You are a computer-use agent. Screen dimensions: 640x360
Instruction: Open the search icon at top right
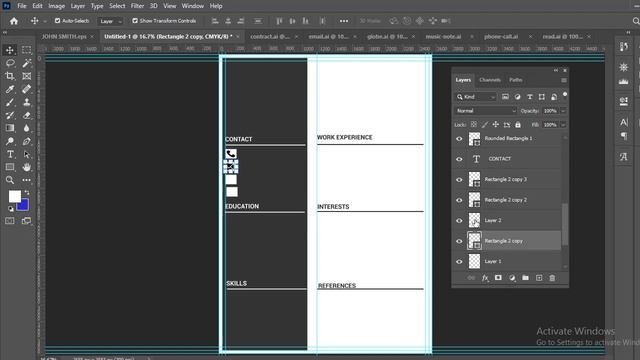point(636,21)
